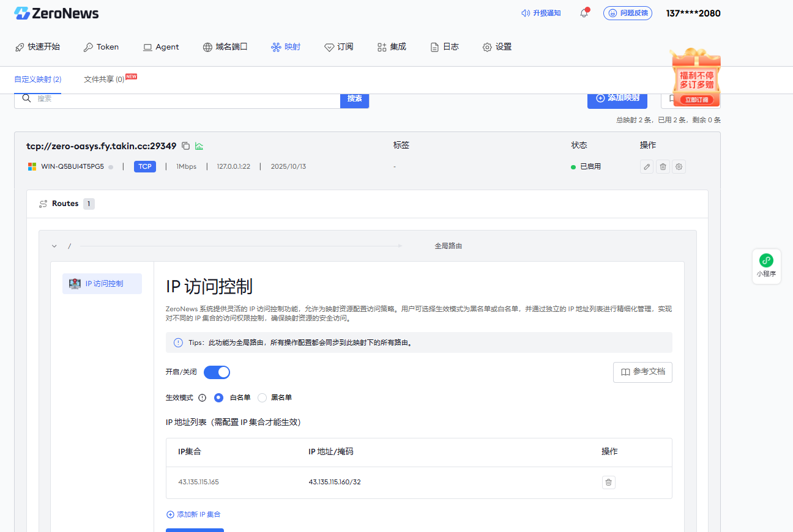The width and height of the screenshot is (793, 532).
Task: Click 添加新 IP 集合 link
Action: pos(193,514)
